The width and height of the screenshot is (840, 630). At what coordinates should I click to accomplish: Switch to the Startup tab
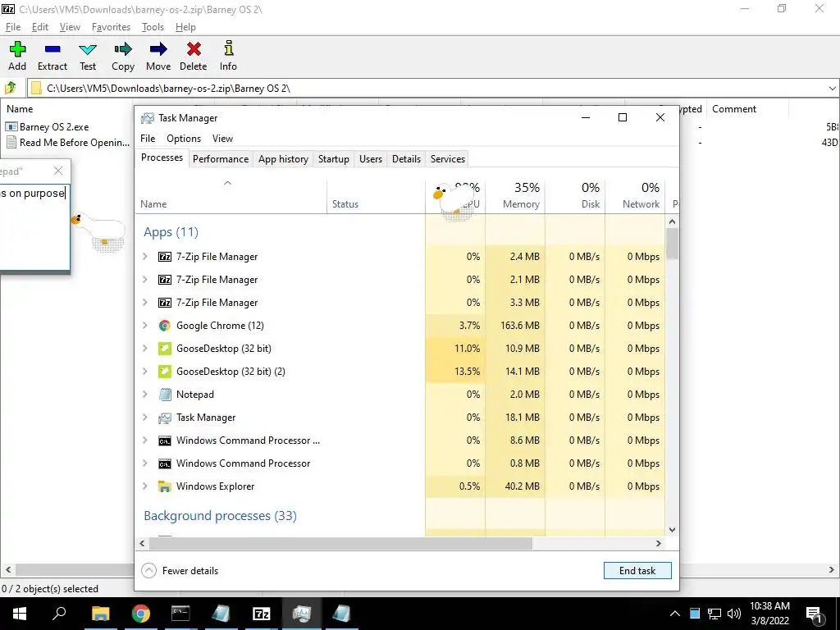click(x=334, y=159)
